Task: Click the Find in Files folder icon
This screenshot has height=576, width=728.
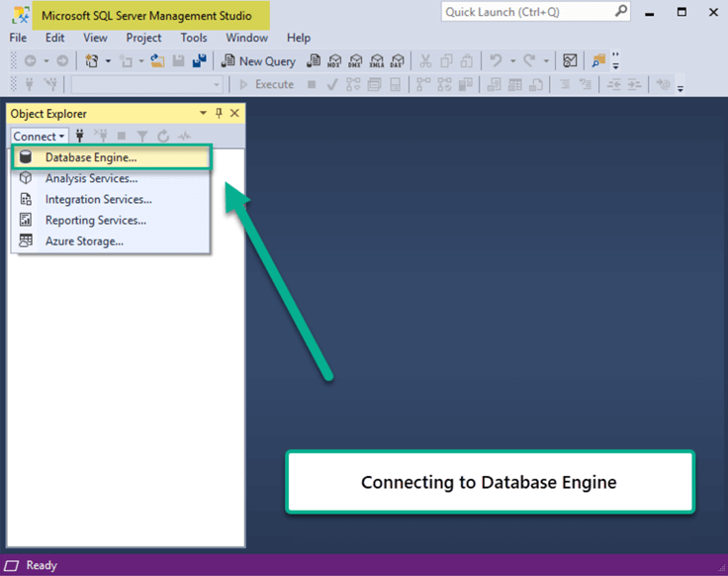Action: (x=598, y=60)
